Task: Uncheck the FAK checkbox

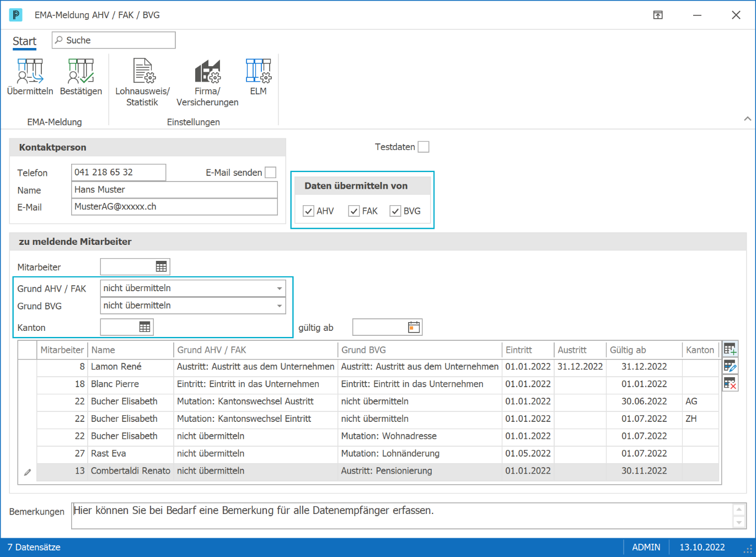Action: pos(354,211)
